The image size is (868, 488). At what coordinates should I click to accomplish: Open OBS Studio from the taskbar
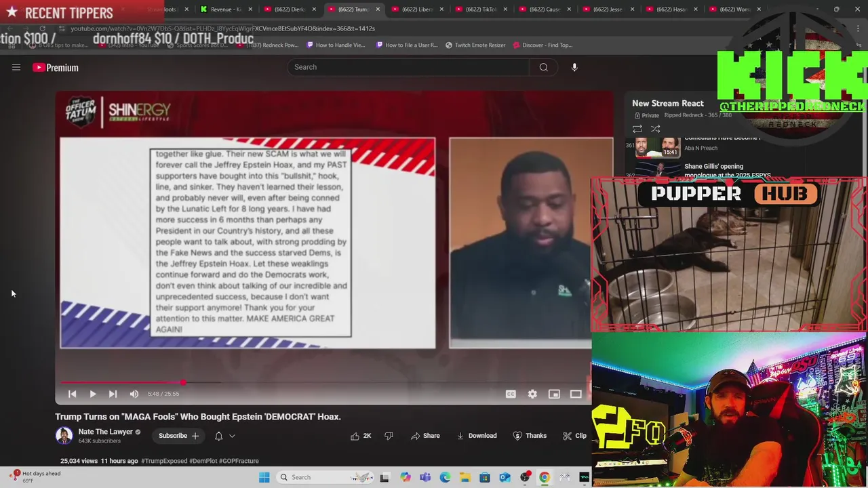point(525,477)
